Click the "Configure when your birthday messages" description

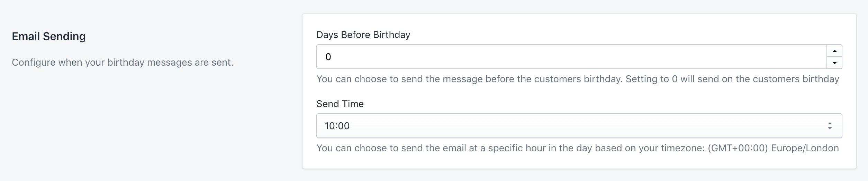click(x=123, y=63)
